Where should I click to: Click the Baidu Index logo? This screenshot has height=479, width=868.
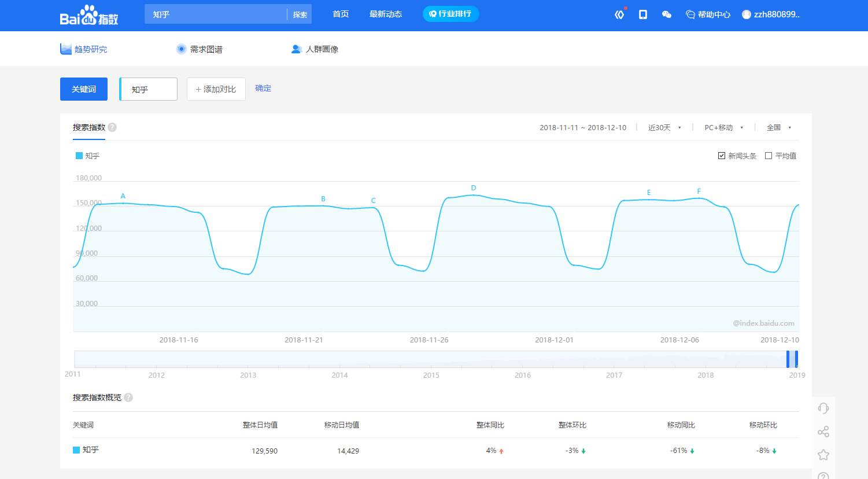coord(89,15)
